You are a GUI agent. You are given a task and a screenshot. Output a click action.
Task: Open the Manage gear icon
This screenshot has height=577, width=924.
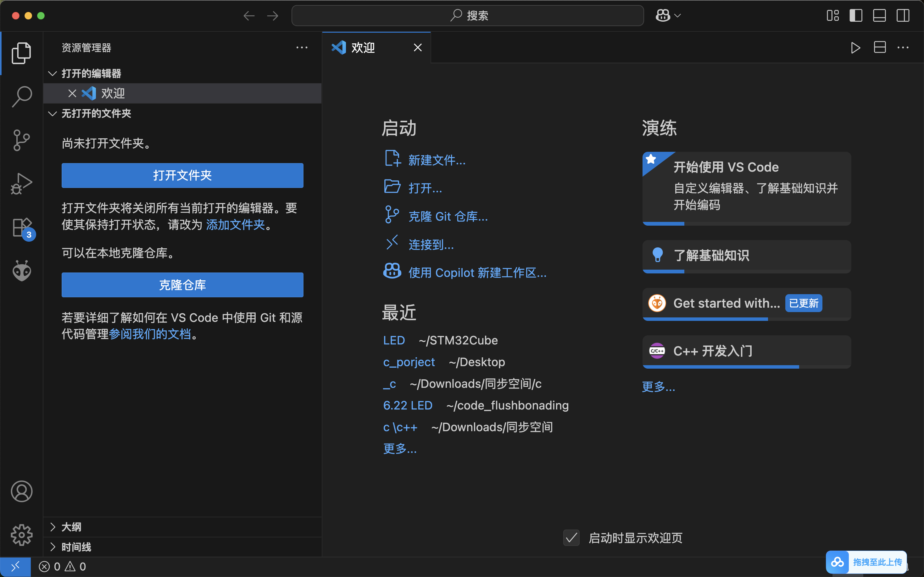[21, 535]
